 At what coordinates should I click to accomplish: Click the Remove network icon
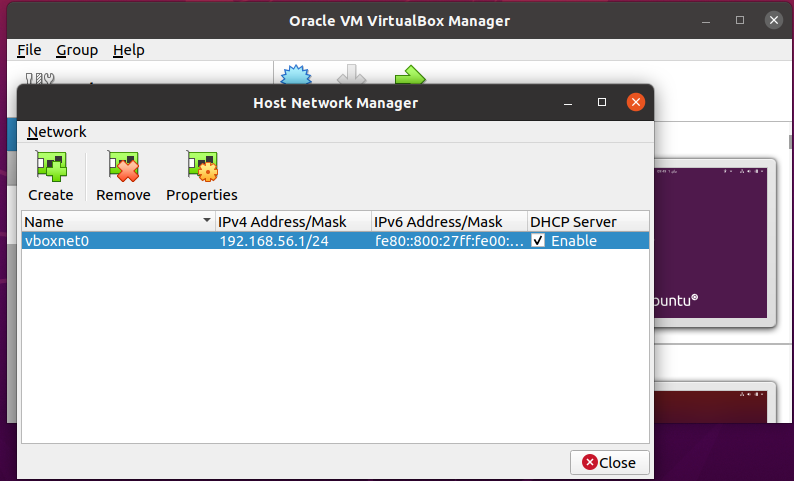(123, 166)
